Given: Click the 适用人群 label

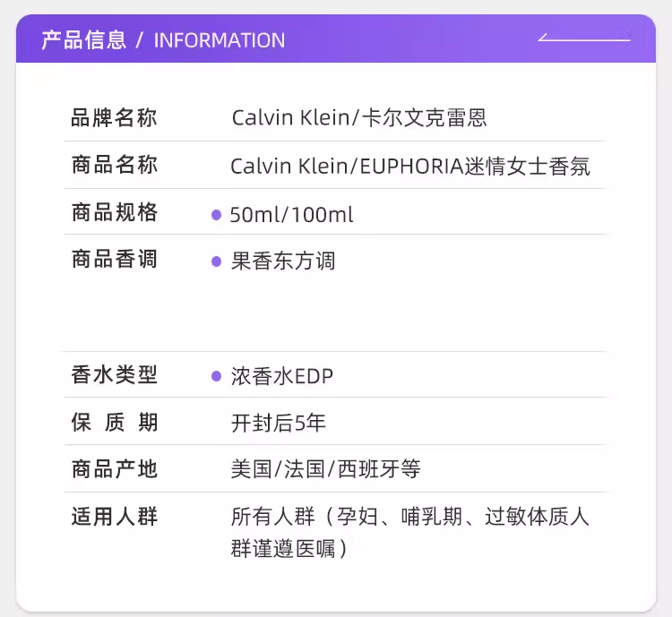Looking at the screenshot, I should click(114, 517).
